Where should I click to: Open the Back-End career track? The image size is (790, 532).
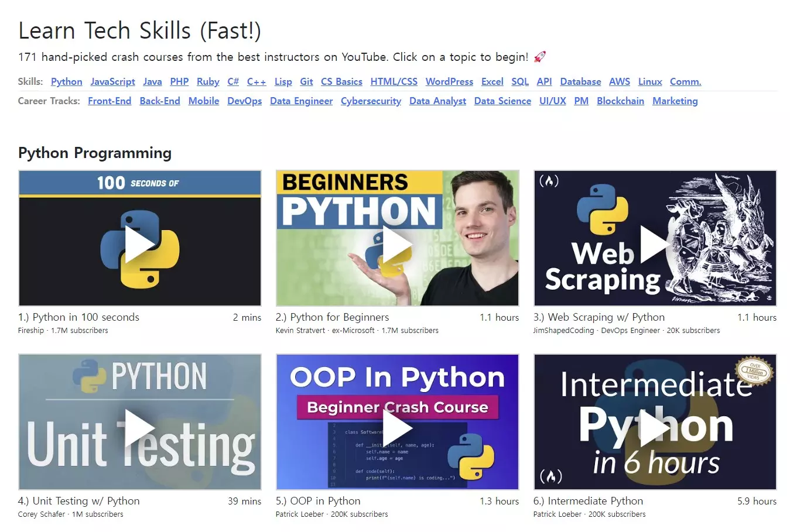160,101
